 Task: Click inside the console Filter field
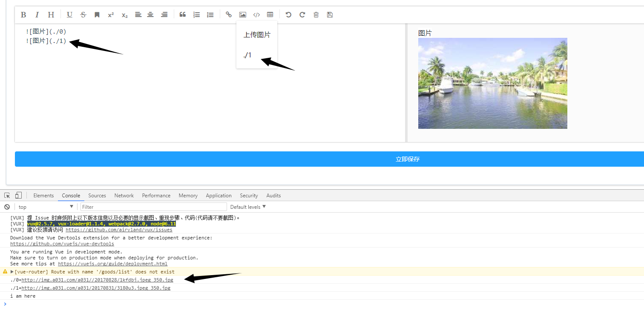click(153, 207)
